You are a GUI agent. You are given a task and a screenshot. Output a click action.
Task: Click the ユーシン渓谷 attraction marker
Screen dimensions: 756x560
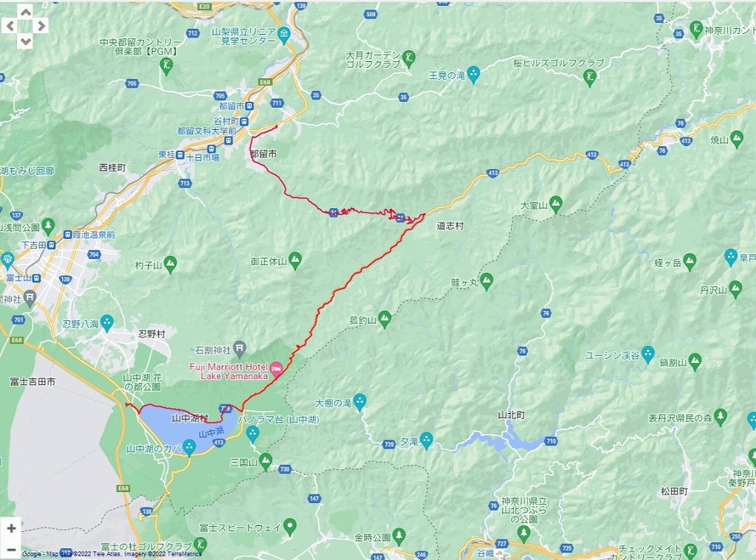click(x=648, y=353)
